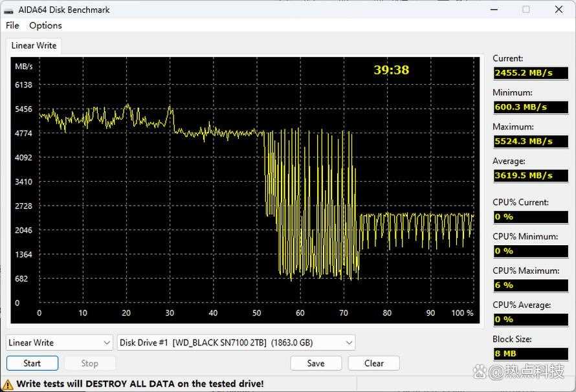
Task: Click the 39:38 elapsed timer on graph
Action: tap(391, 70)
